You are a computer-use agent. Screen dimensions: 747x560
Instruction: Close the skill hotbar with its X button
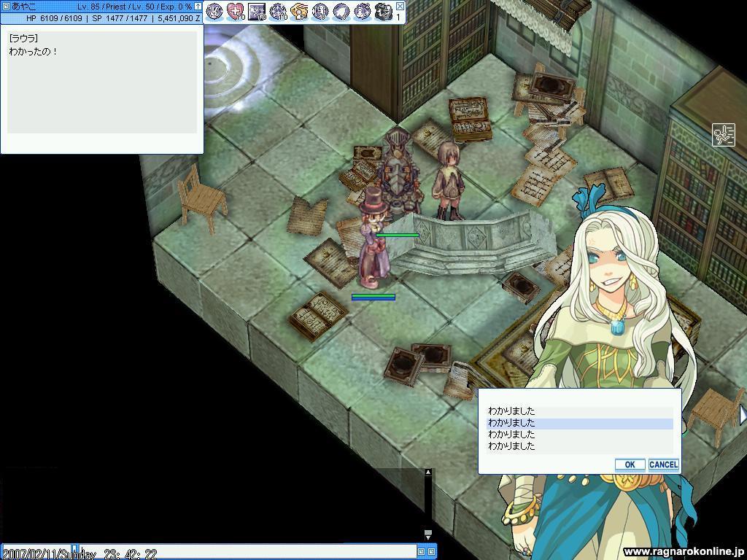[400, 6]
